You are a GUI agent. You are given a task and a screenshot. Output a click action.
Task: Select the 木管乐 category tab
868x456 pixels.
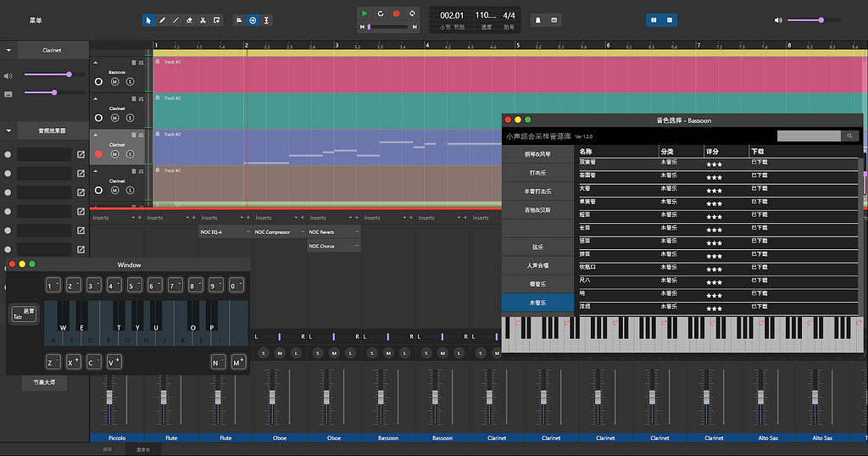537,302
